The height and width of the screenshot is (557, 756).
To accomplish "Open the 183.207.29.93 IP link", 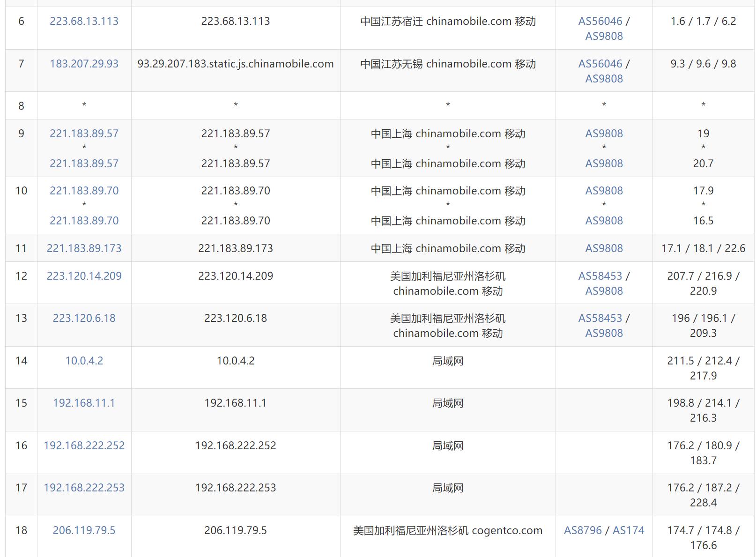I will point(84,64).
